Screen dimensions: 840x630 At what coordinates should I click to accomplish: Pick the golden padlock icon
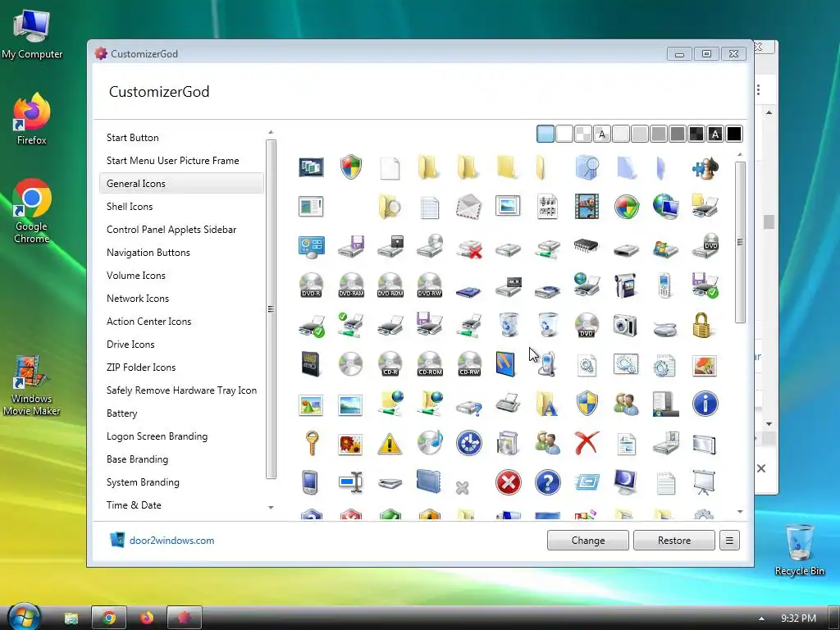pos(702,325)
